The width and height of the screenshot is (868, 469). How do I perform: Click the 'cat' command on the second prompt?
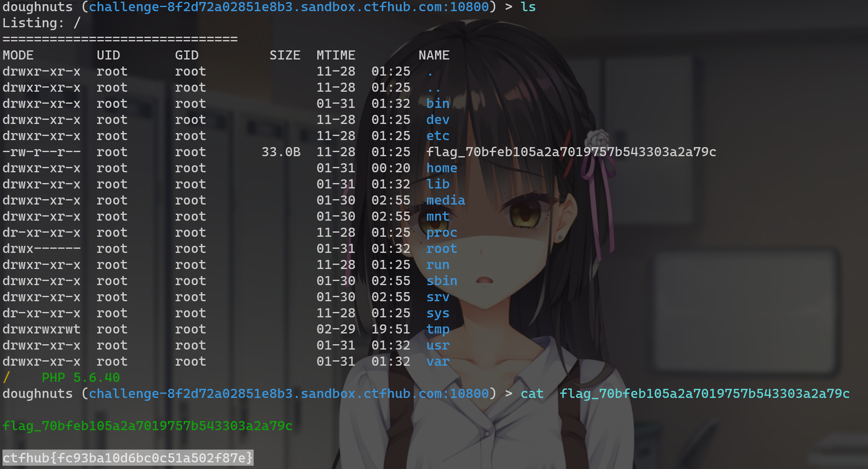coord(532,394)
